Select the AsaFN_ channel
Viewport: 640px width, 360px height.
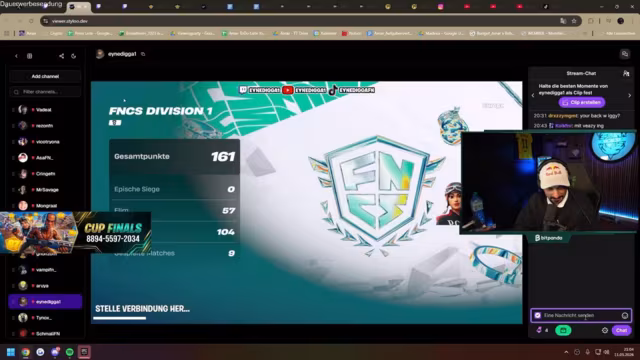pos(45,158)
